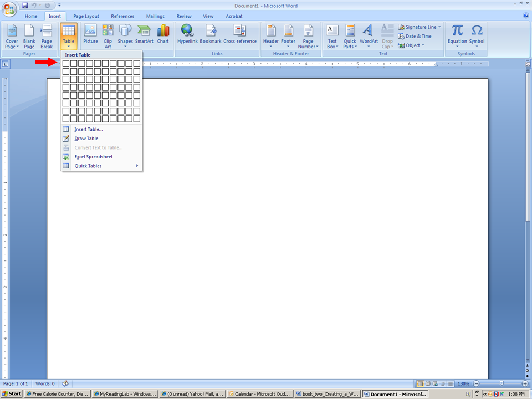
Task: Click the Zoom In plus button
Action: [525, 383]
